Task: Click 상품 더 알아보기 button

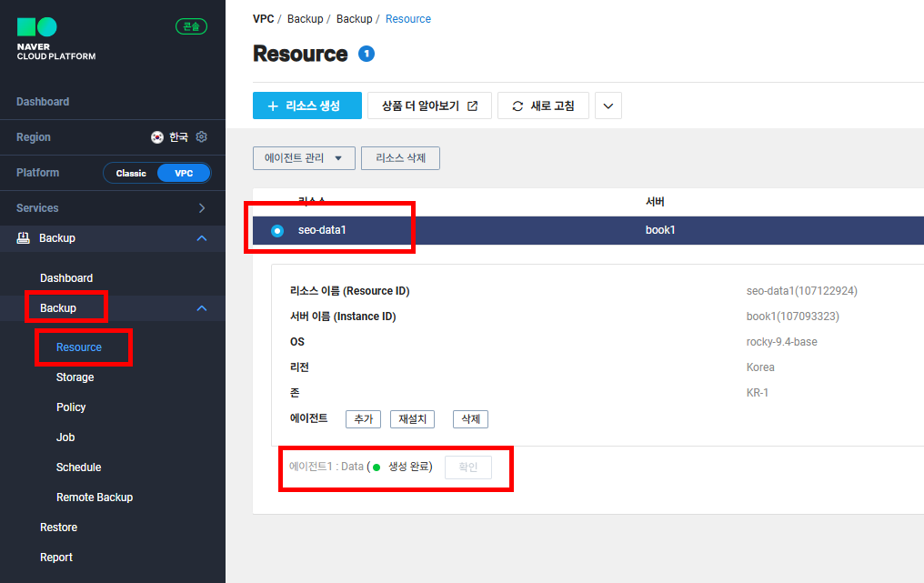Action: [x=429, y=106]
